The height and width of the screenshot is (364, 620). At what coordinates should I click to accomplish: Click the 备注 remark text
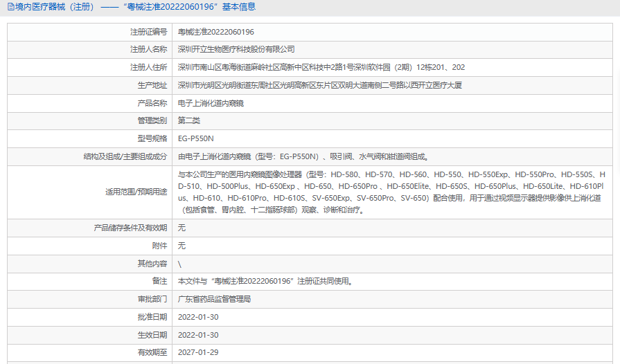[265, 281]
